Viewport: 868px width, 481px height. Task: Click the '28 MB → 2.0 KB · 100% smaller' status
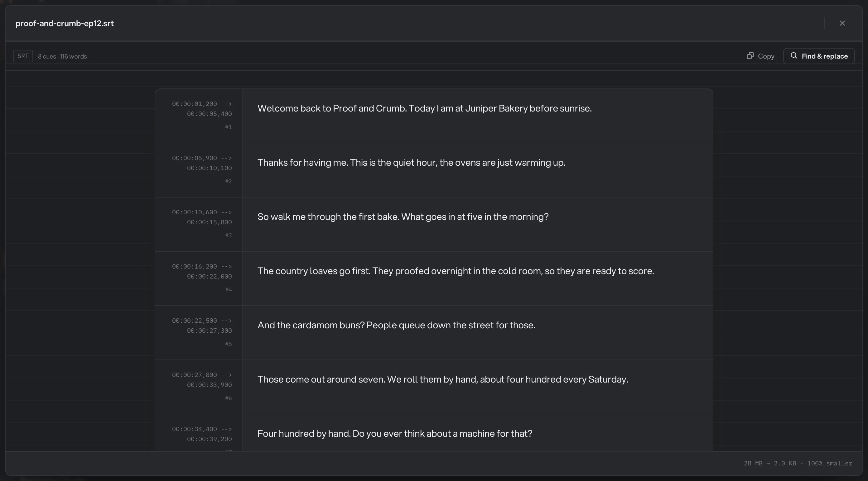pyautogui.click(x=798, y=464)
